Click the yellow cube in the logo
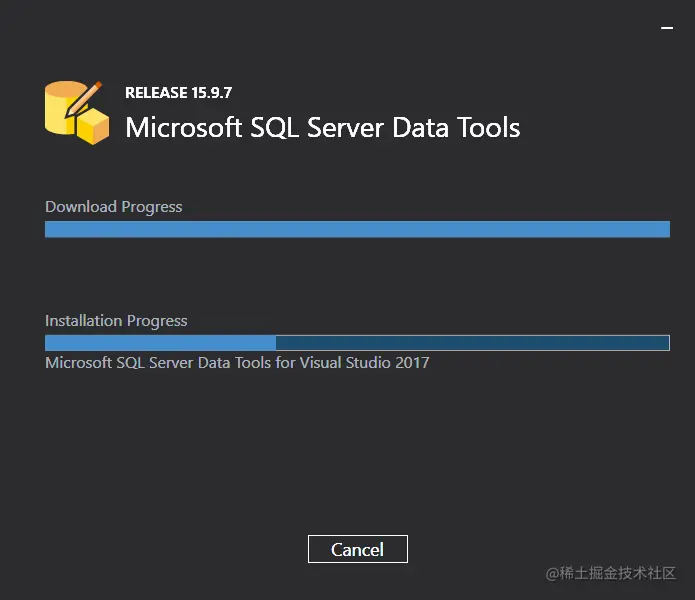 94,128
